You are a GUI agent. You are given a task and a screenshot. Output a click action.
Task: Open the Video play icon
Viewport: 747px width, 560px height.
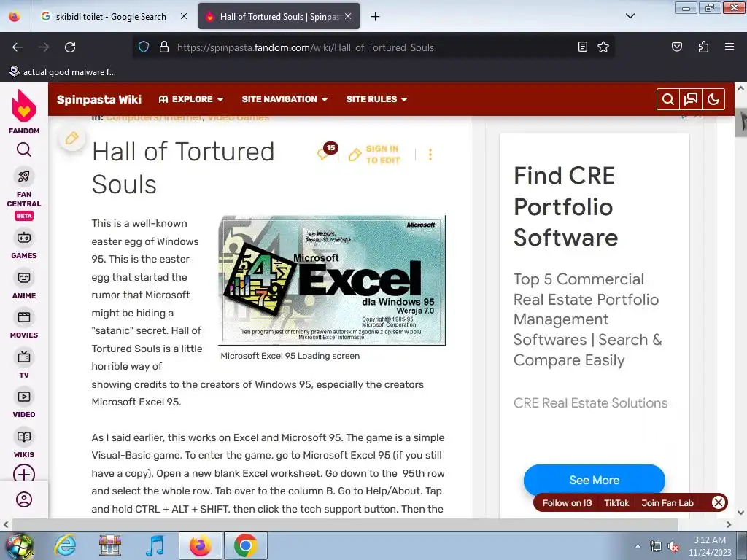tap(24, 397)
